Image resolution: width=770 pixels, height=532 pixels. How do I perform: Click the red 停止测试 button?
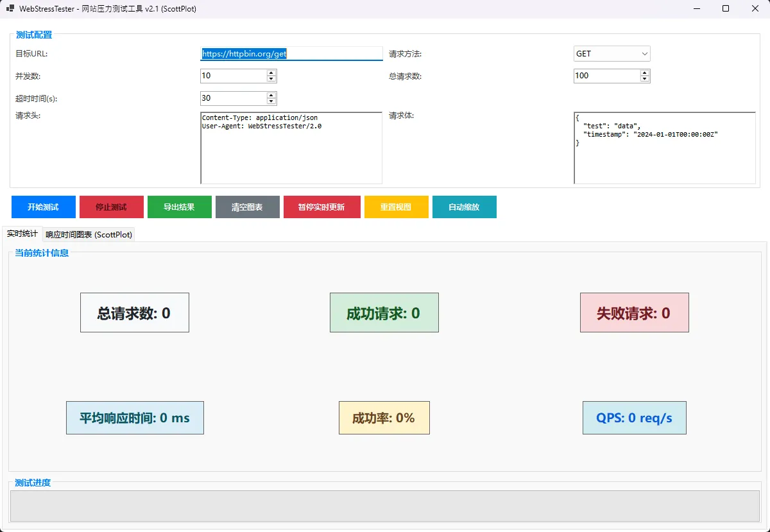(x=111, y=207)
